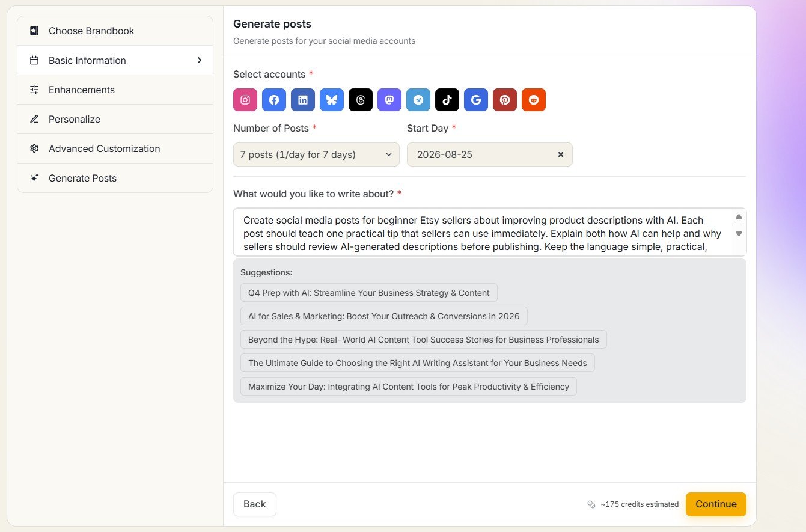Click subtitle Generate posts for your social media accounts

click(324, 41)
